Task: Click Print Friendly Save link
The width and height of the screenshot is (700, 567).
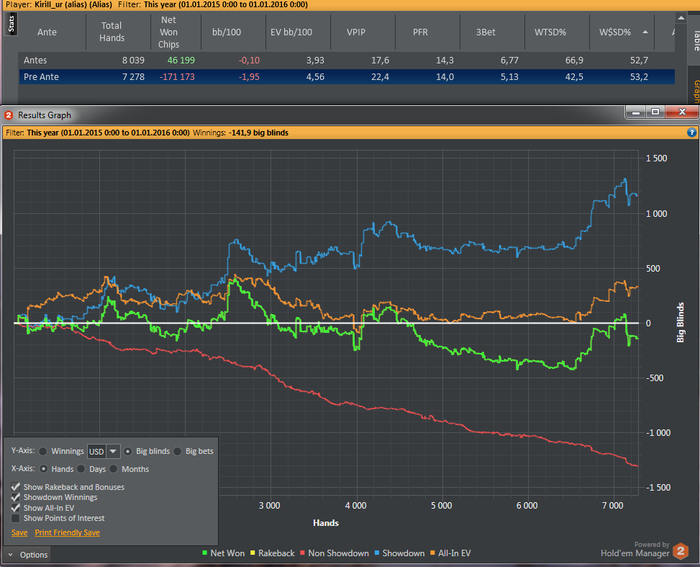Action: click(67, 533)
